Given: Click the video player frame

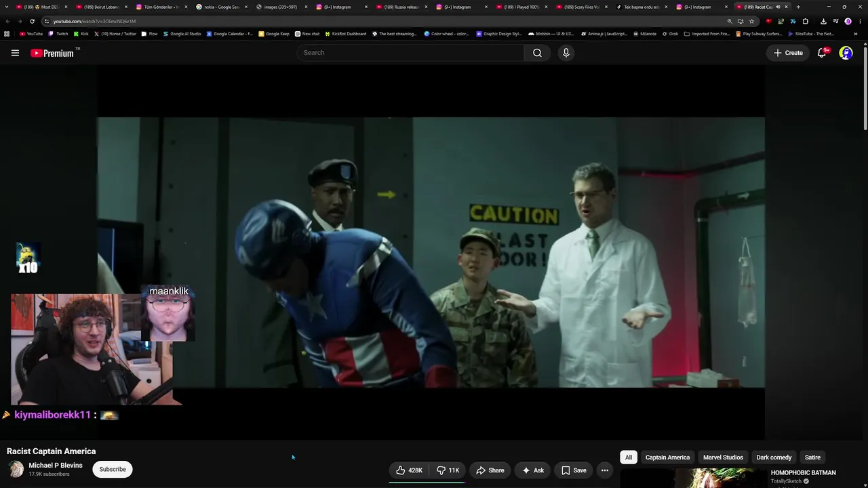Looking at the screenshot, I should [431, 252].
